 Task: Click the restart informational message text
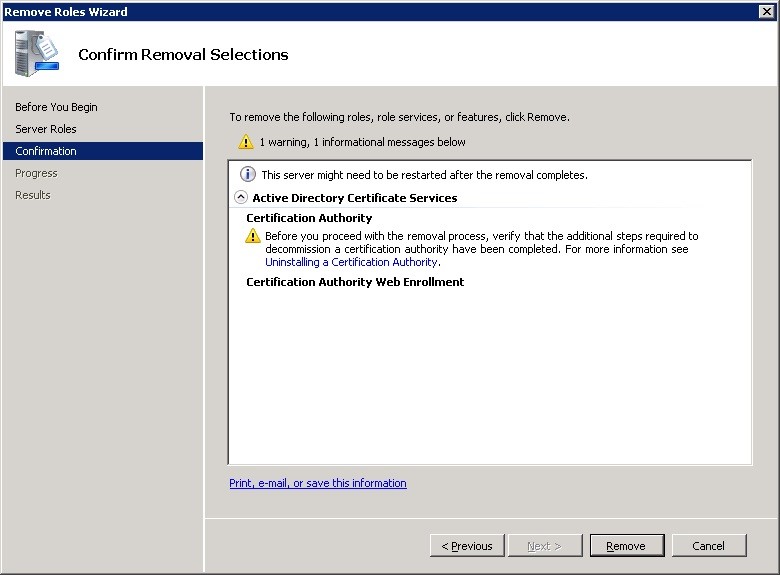tap(424, 175)
